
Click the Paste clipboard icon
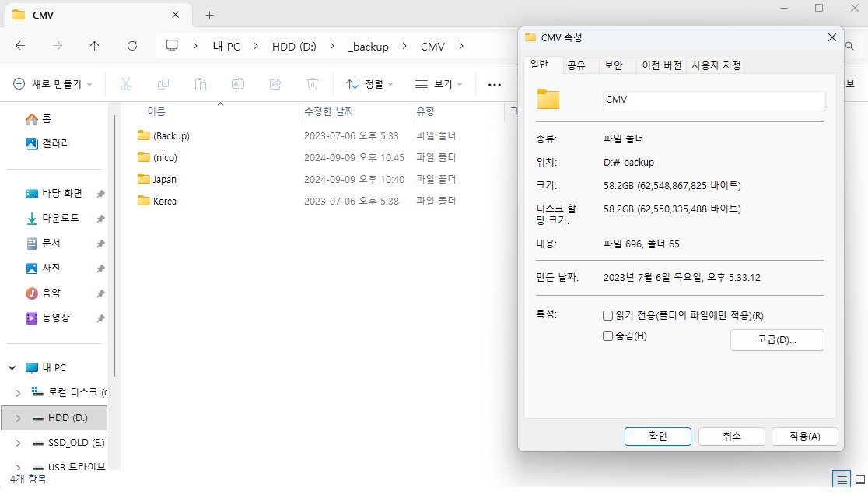point(201,84)
